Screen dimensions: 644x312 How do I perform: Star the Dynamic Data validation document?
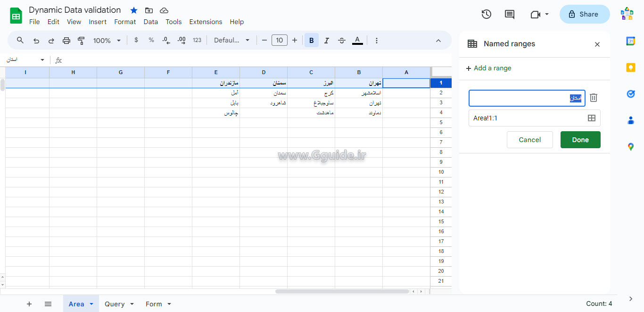tap(134, 10)
